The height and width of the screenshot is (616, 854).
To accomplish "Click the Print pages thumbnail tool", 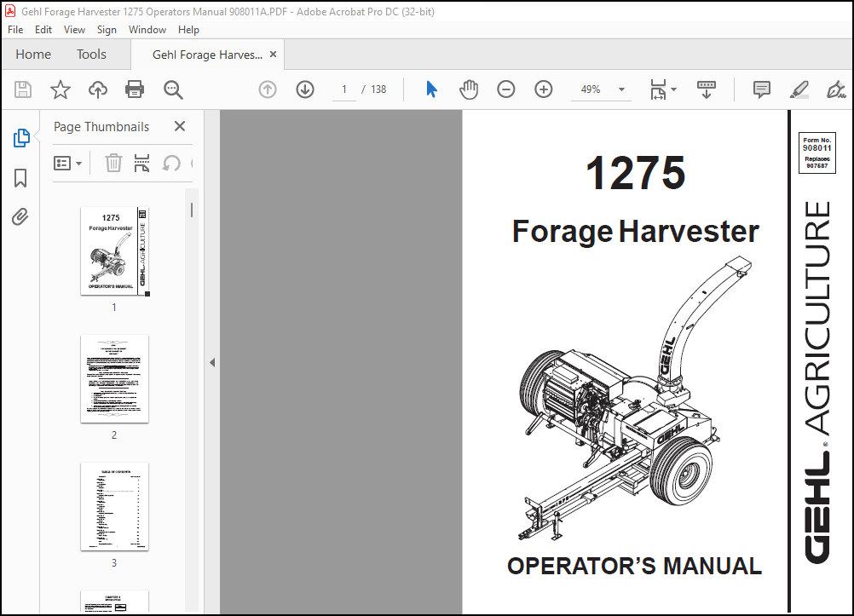I will point(141,163).
